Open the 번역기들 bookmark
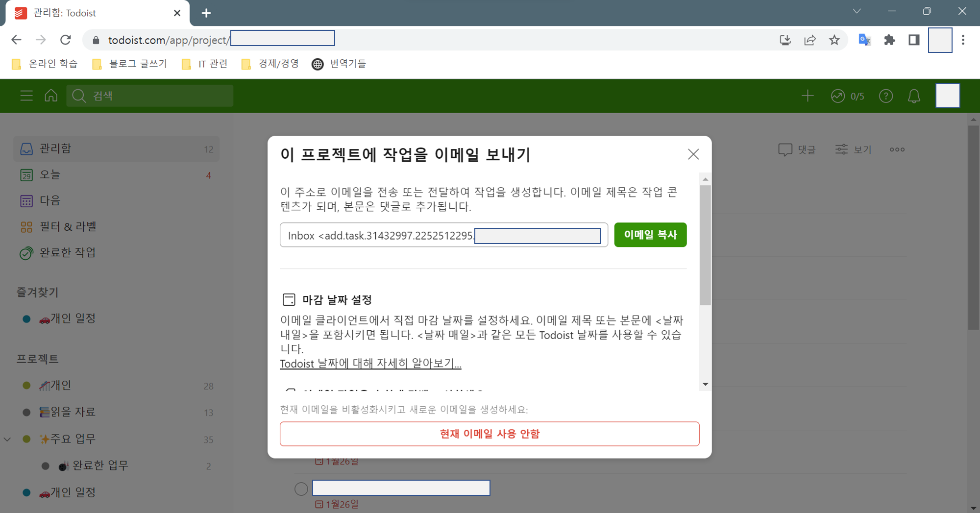This screenshot has height=513, width=980. [339, 64]
